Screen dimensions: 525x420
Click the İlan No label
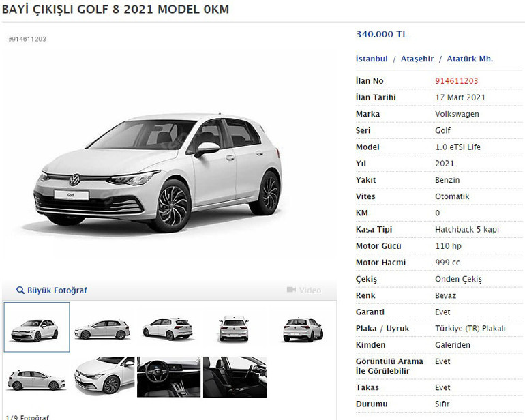point(370,80)
